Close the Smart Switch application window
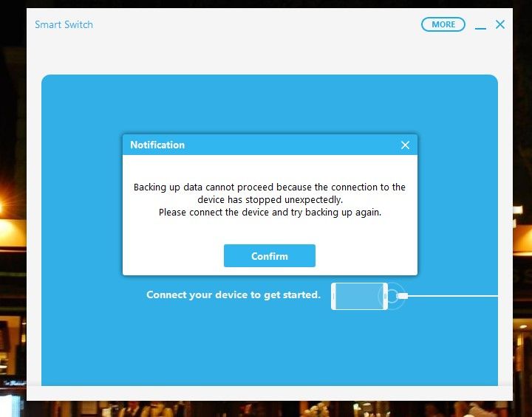The image size is (532, 417). [500, 24]
